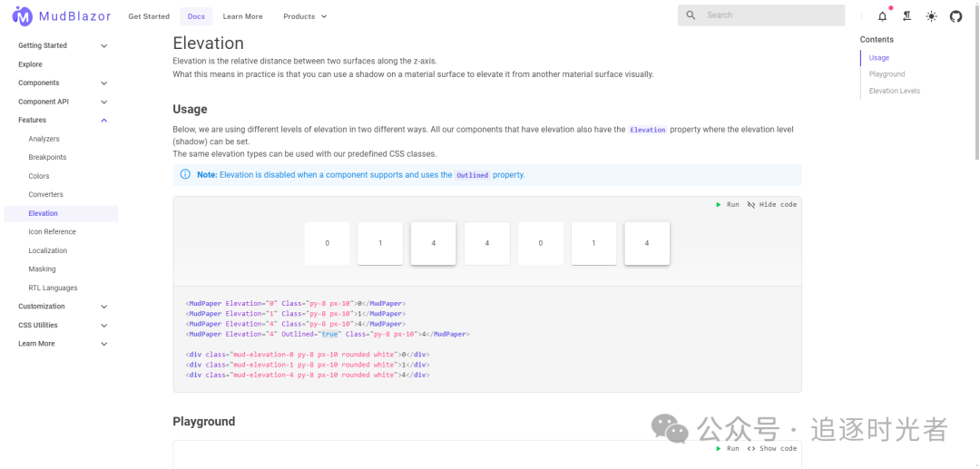The width and height of the screenshot is (980, 469).
Task: Jump to Elevation Levels in Contents
Action: (x=894, y=91)
